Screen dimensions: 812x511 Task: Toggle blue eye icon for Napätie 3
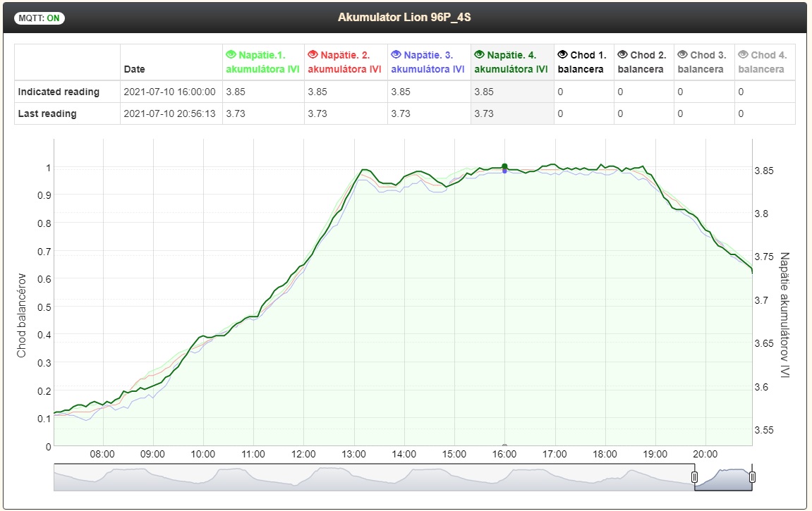pyautogui.click(x=396, y=54)
